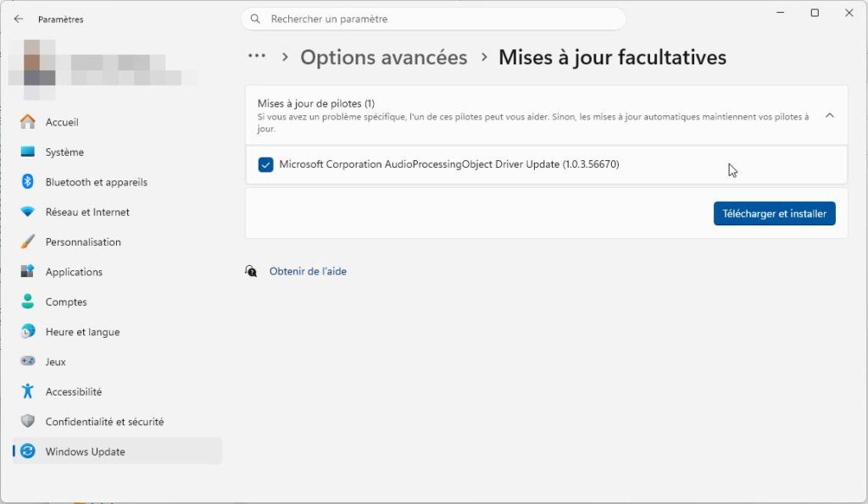Click Télécharger et installer button
868x504 pixels.
pyautogui.click(x=774, y=213)
